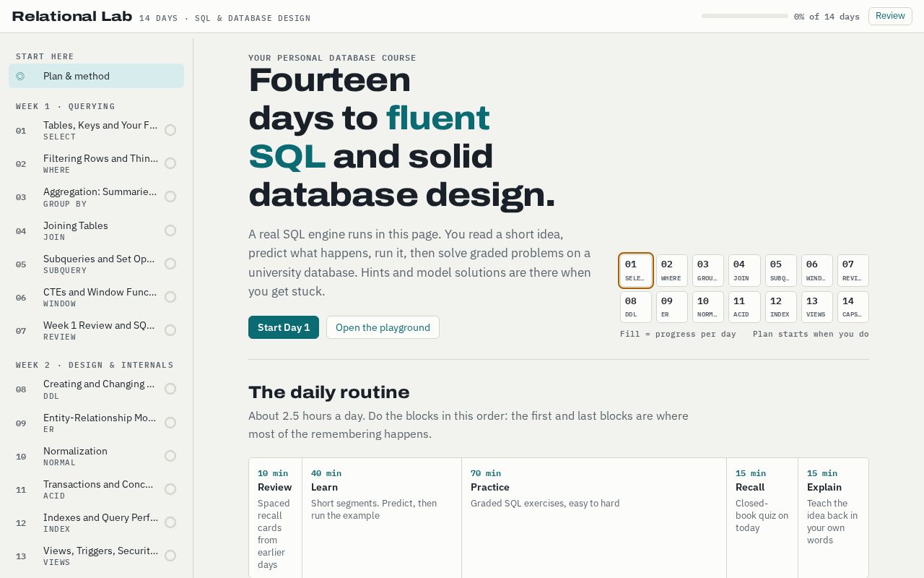Viewport: 924px width, 578px height.
Task: Open Day 11 Transactions lesson
Action: coord(96,489)
